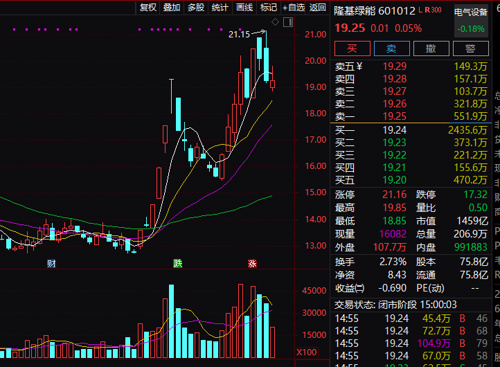Click the blue 卖 sell button

pyautogui.click(x=392, y=49)
